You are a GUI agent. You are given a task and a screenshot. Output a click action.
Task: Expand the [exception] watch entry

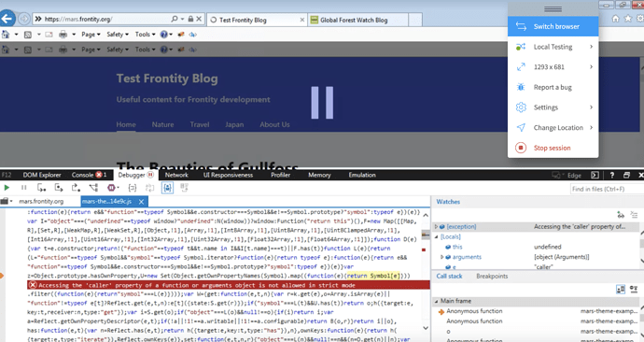[x=436, y=226]
